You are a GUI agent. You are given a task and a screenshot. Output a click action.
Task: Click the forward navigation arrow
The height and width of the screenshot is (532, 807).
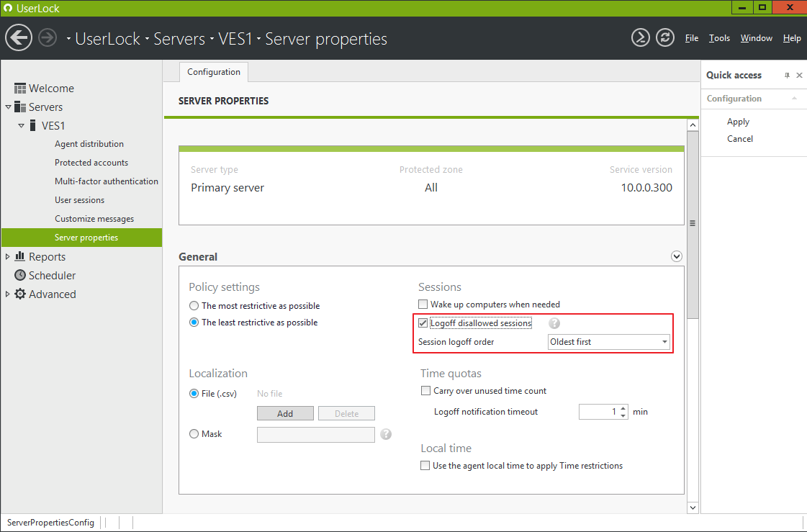(x=48, y=38)
